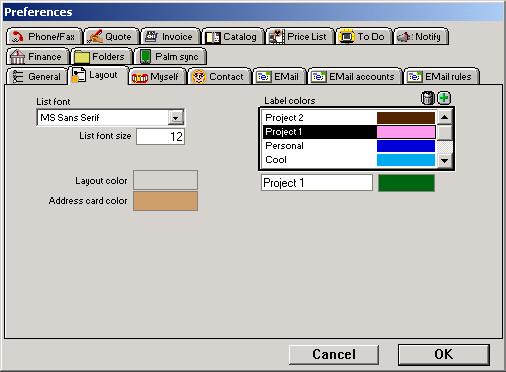Select the Layout tab label
The height and width of the screenshot is (372, 506).
[103, 75]
